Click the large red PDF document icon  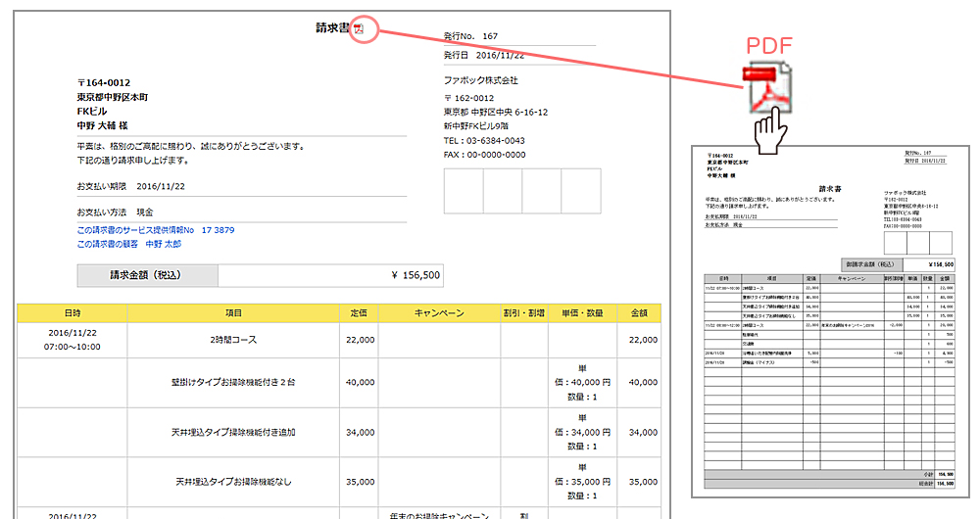(x=767, y=88)
